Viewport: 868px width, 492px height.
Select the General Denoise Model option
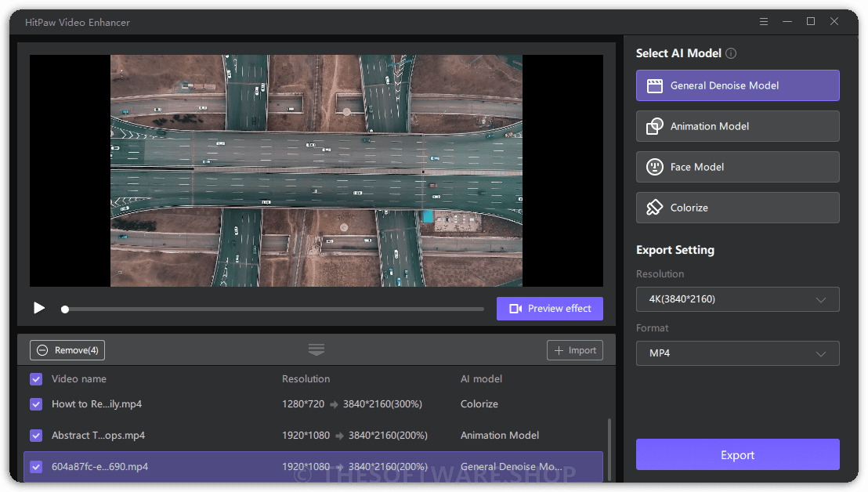point(737,85)
